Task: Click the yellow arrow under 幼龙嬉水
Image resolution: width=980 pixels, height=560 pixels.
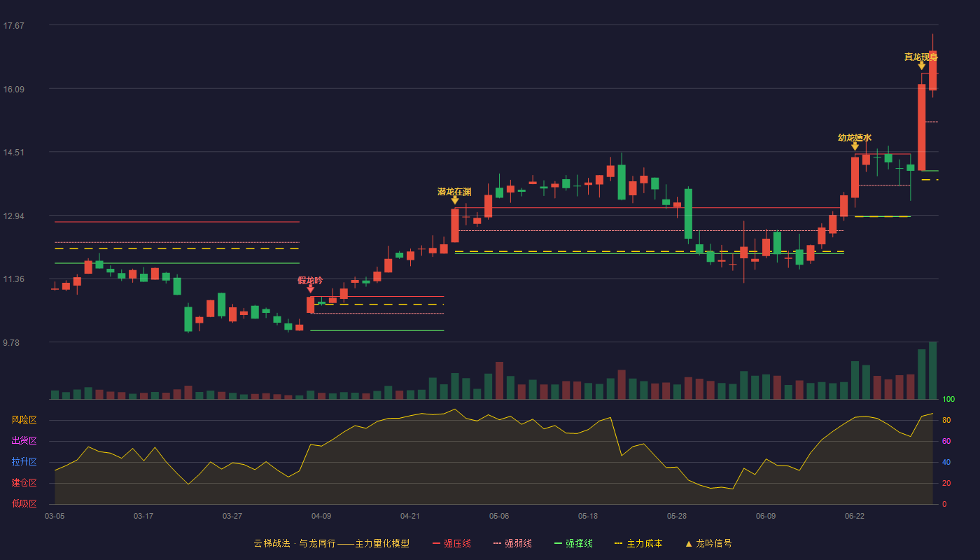Action: pyautogui.click(x=855, y=146)
